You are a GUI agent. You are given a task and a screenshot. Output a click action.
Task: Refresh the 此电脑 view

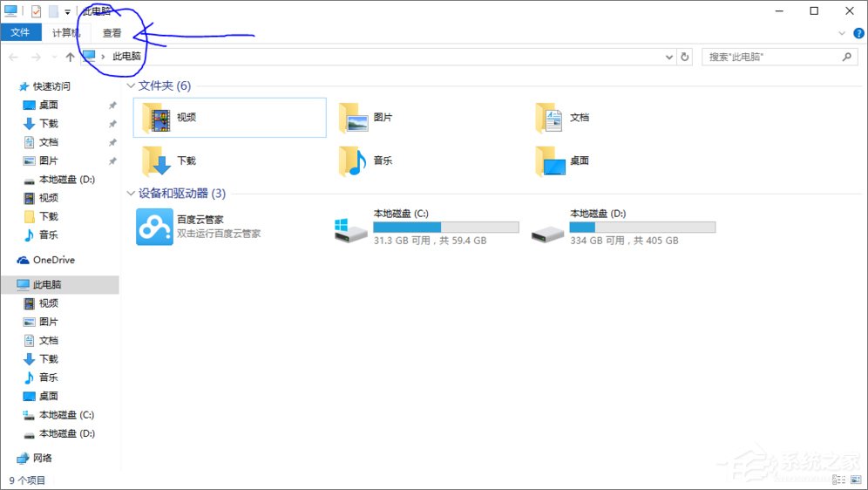[x=685, y=57]
